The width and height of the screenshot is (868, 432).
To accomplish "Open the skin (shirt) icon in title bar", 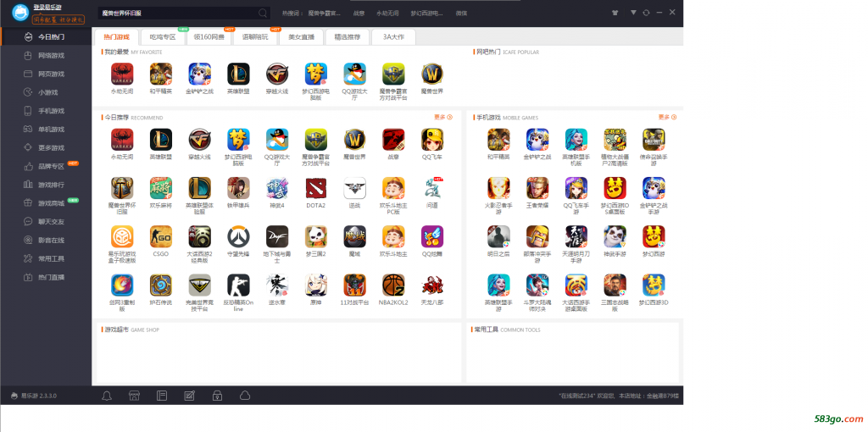I will coord(615,12).
